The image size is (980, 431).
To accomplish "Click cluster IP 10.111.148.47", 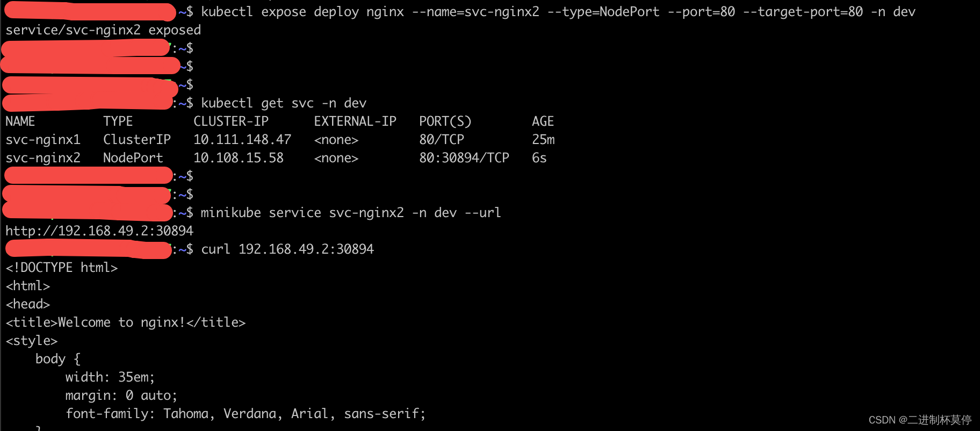I will pyautogui.click(x=242, y=140).
